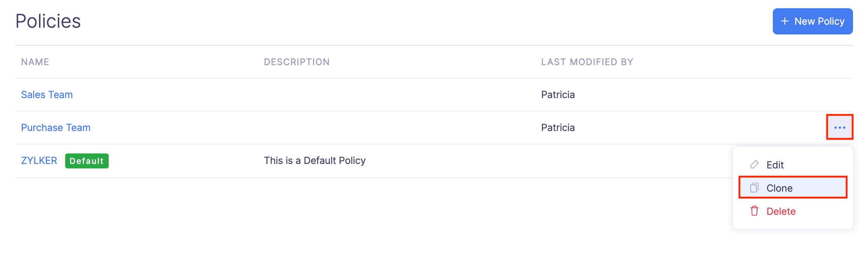Click the red trash icon beside Delete

point(754,211)
